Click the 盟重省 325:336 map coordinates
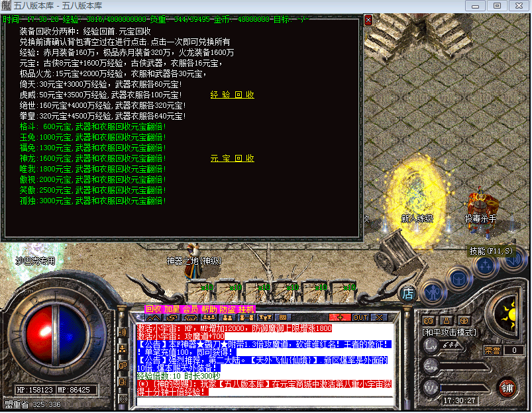532x413 pixels. [32, 404]
